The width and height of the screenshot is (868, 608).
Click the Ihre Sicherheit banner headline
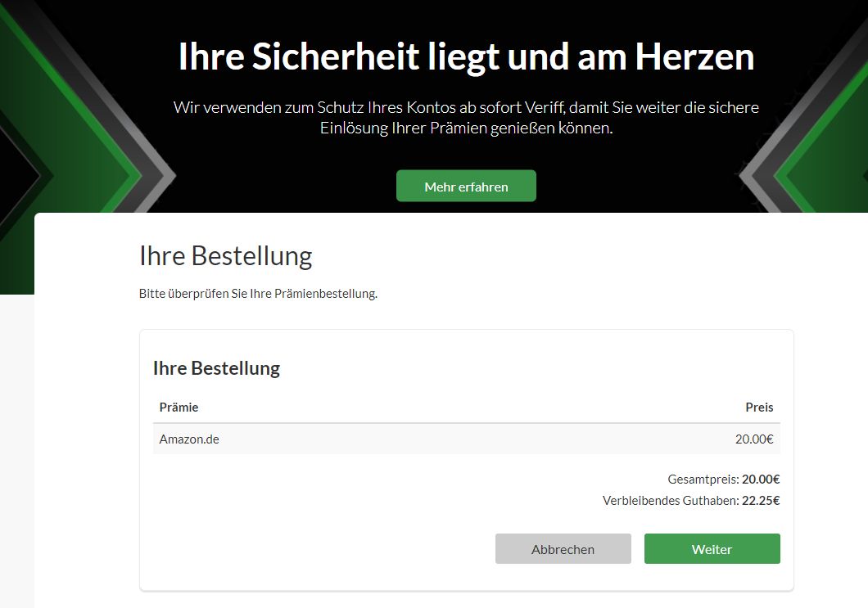pos(466,56)
